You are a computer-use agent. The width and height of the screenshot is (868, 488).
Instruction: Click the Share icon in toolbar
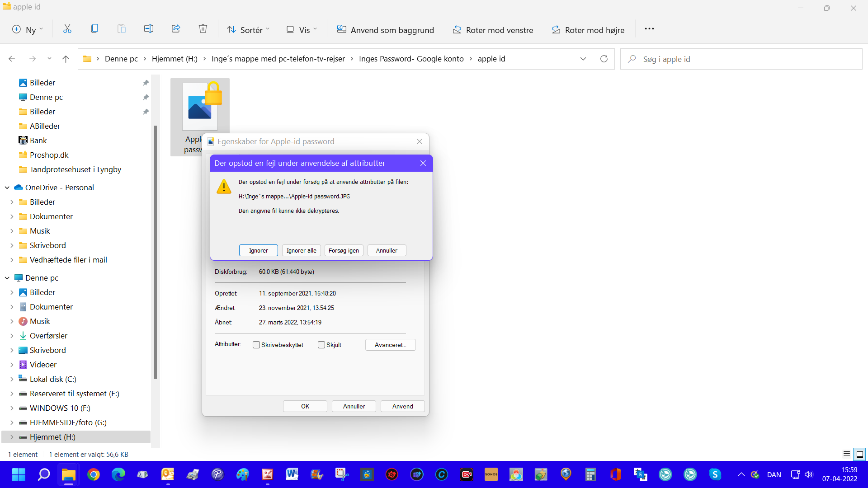[176, 29]
